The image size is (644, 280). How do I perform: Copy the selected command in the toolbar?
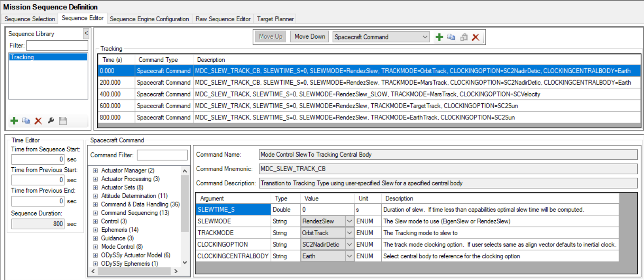coord(451,37)
